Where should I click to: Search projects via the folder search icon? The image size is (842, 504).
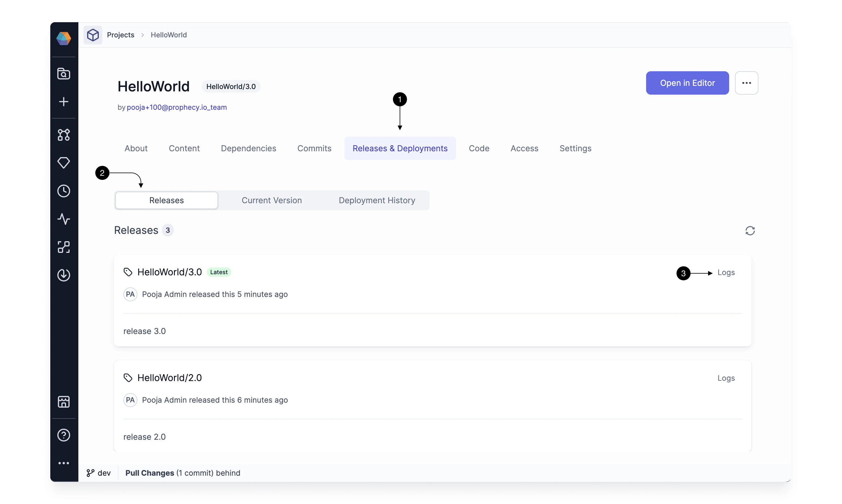pyautogui.click(x=63, y=73)
